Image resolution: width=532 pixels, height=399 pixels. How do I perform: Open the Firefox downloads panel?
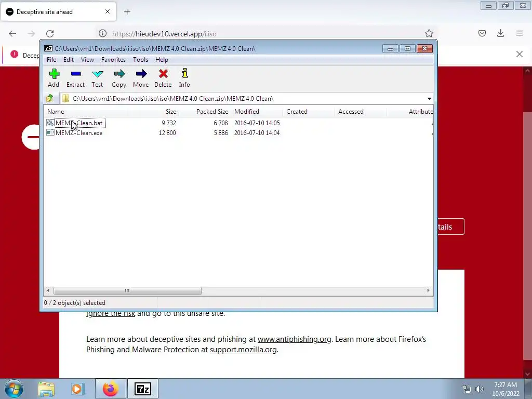coord(500,33)
